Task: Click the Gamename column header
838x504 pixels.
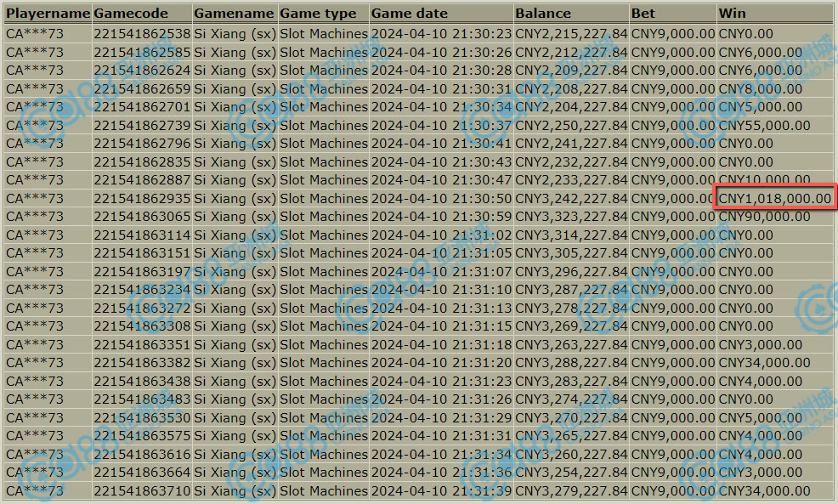Action: [x=235, y=14]
